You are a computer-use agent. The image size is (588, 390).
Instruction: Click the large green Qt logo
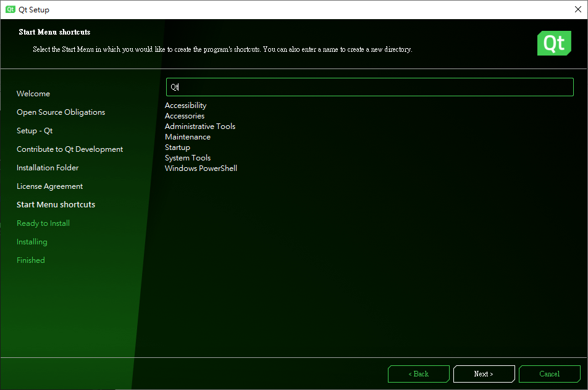tap(554, 43)
